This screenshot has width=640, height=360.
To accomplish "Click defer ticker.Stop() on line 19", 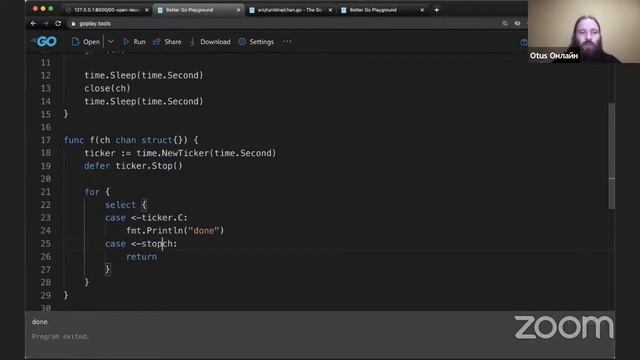I will [x=133, y=166].
